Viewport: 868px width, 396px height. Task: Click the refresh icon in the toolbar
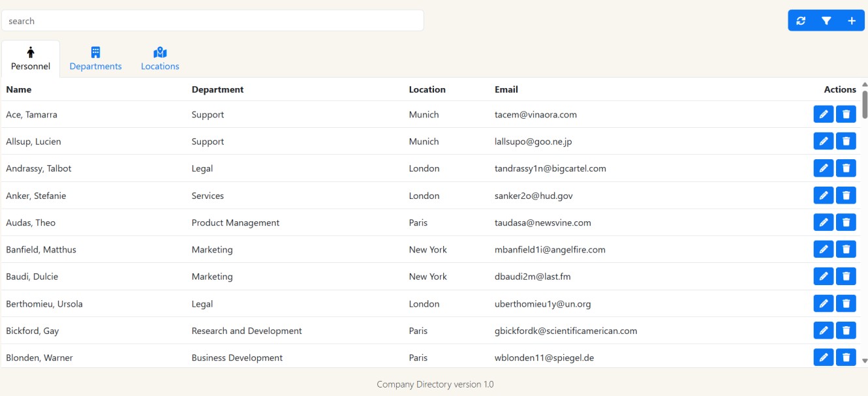tap(801, 20)
